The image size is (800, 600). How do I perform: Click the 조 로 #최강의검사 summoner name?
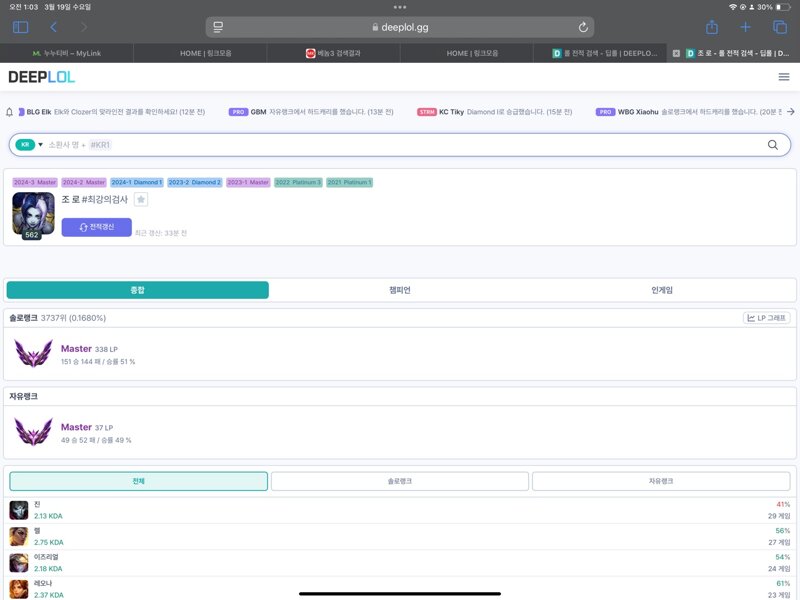94,199
